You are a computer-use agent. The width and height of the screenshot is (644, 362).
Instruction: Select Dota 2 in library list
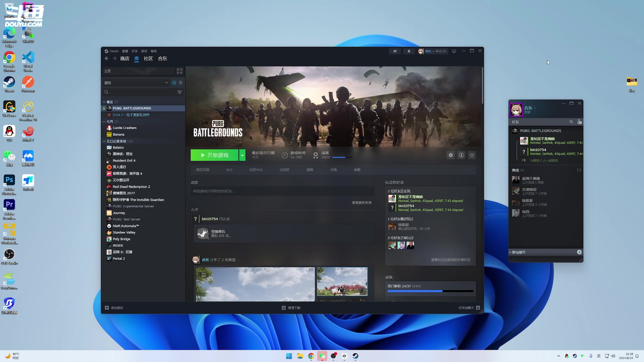point(143,115)
